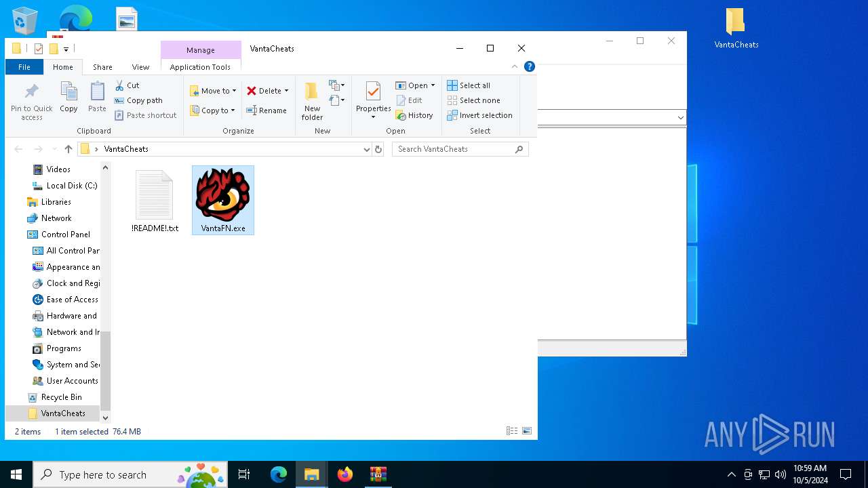Select Programs in navigation pane

click(x=64, y=348)
